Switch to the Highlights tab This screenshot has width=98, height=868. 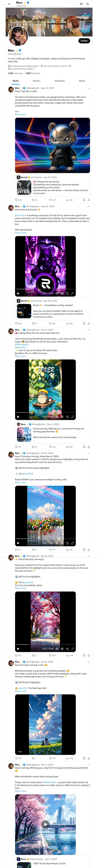point(60,81)
